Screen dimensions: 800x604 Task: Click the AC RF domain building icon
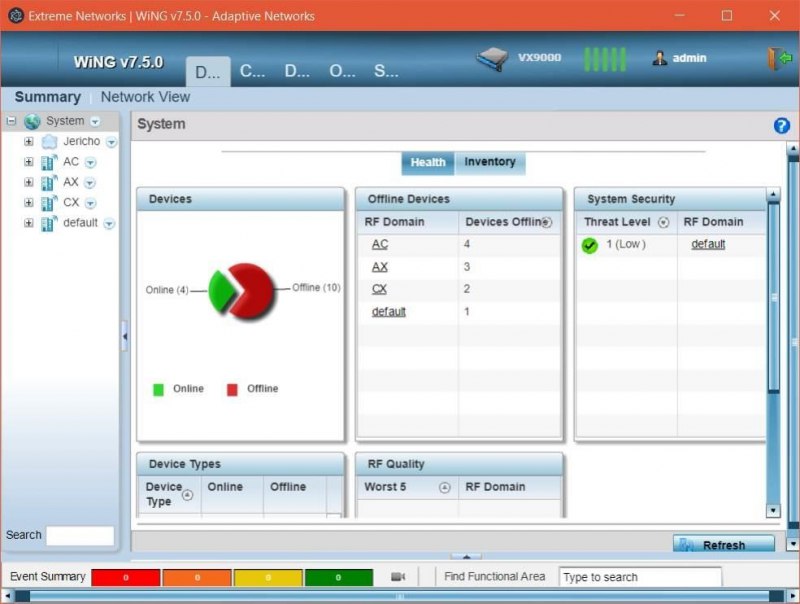pos(49,162)
